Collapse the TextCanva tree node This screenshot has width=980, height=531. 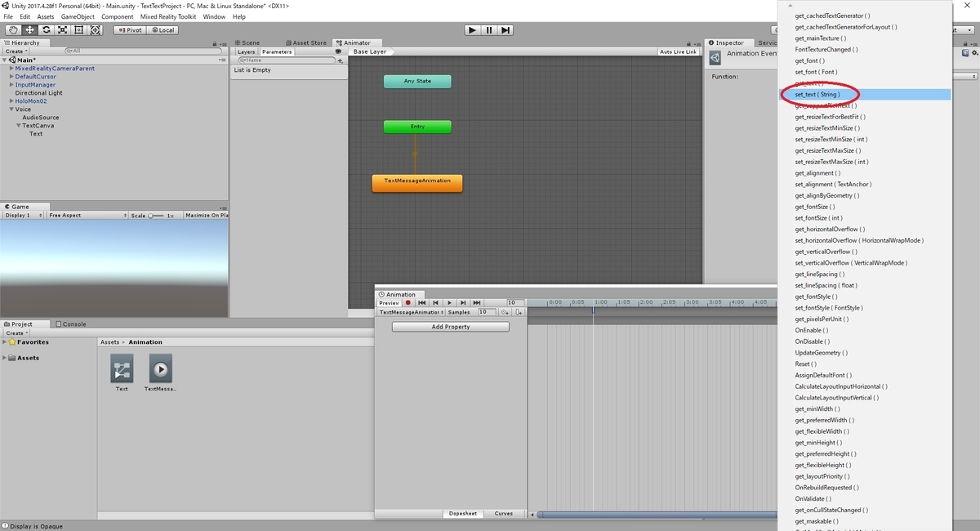pos(19,126)
